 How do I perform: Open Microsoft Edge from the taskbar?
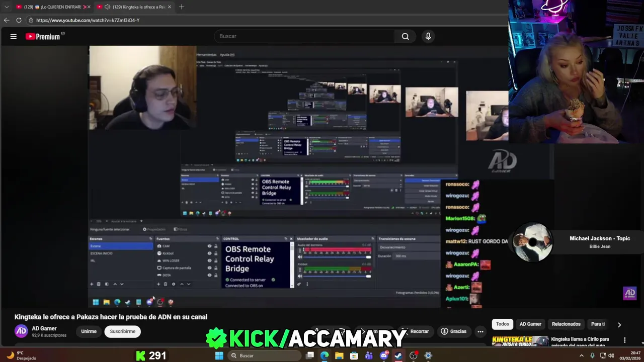(x=325, y=355)
